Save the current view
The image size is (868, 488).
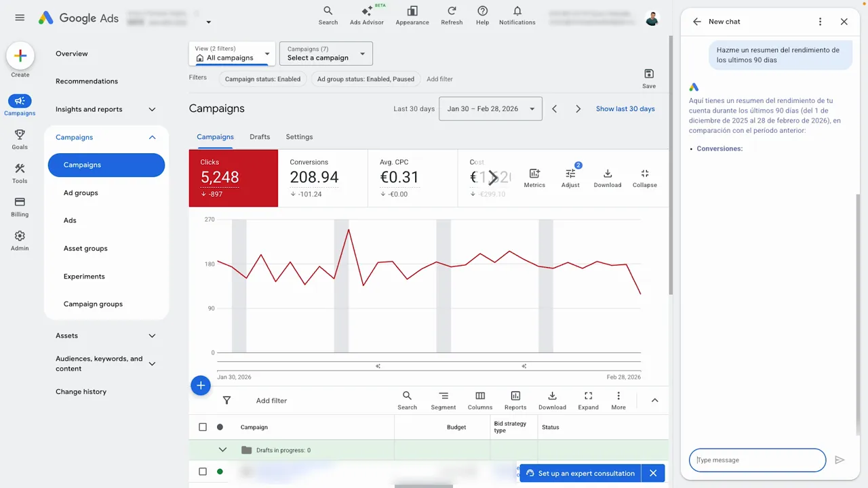[x=649, y=78]
